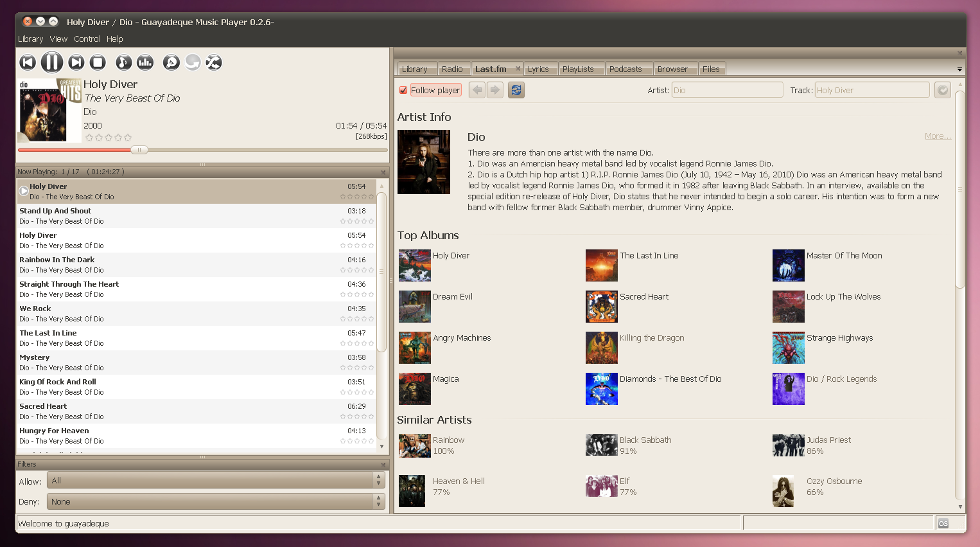Refresh the Last.fm artist info

[x=516, y=90]
